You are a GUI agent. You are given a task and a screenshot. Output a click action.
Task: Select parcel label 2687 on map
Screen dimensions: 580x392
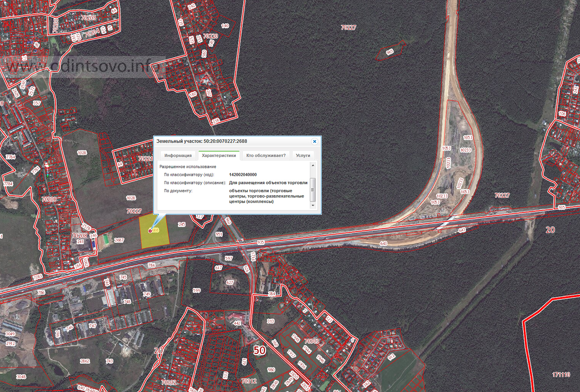[119, 240]
